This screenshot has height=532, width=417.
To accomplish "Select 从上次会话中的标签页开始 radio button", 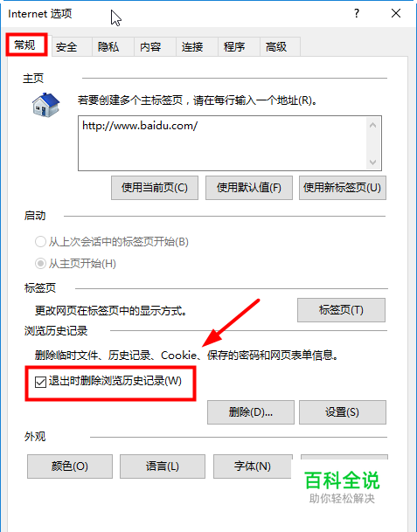I will tap(40, 242).
